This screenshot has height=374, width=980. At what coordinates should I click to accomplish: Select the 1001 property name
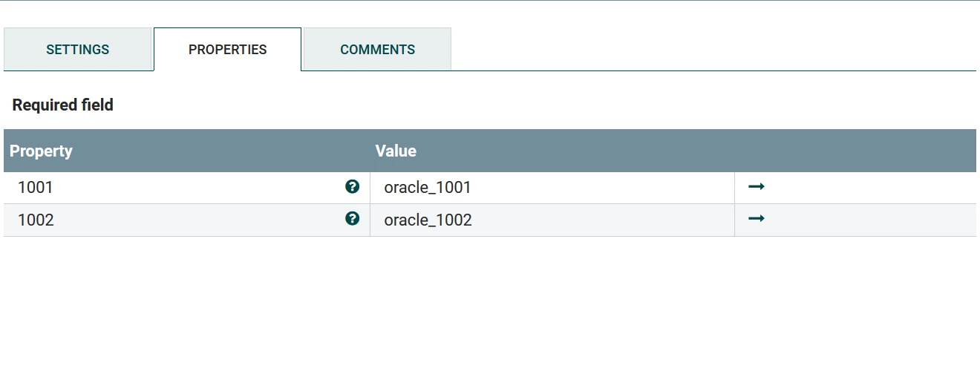[36, 188]
